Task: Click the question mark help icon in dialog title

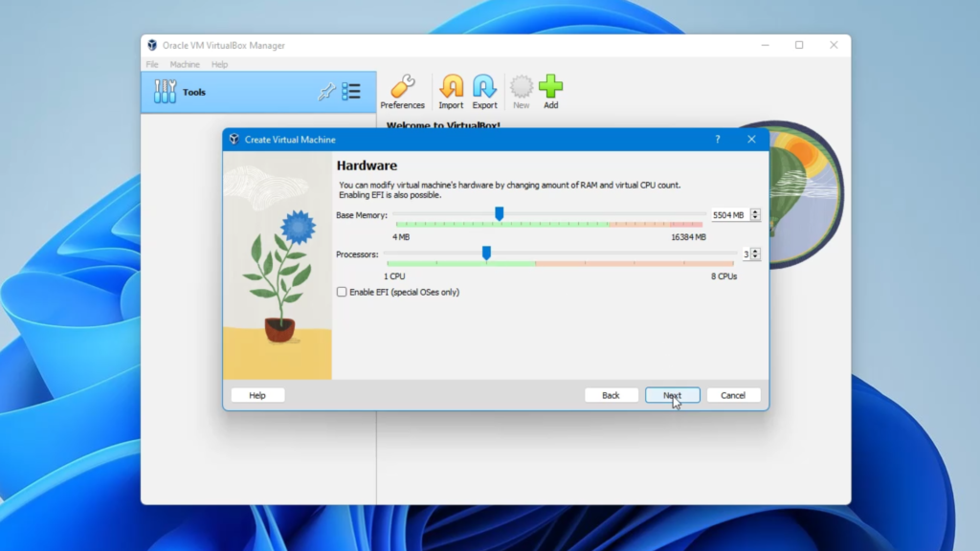Action: point(718,140)
